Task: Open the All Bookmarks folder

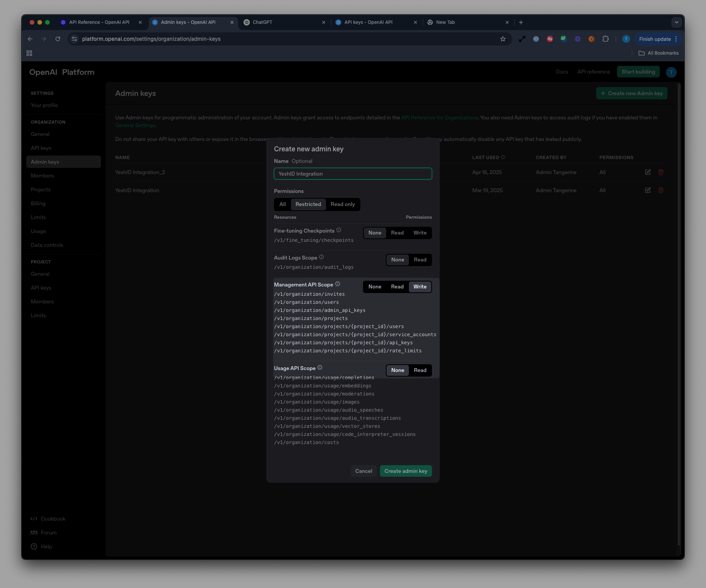Action: (659, 53)
